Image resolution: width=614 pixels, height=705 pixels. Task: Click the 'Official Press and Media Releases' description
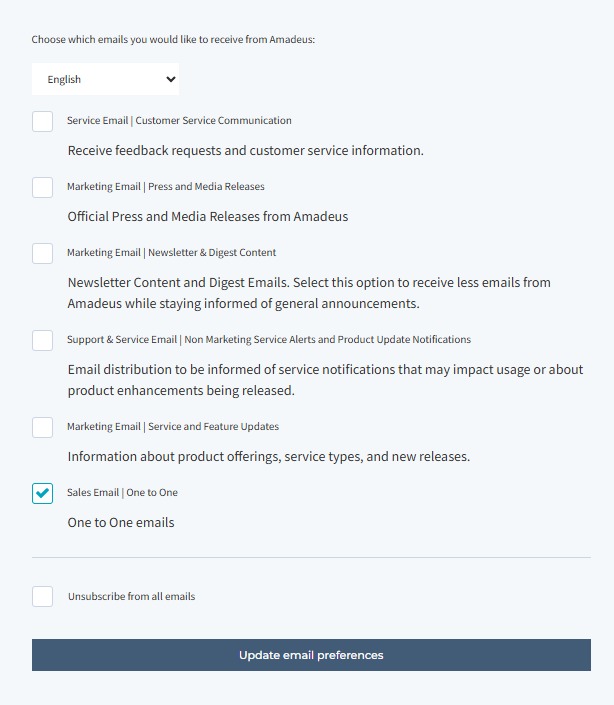[208, 216]
